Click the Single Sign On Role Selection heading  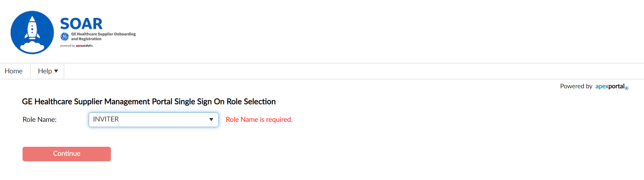pos(149,101)
